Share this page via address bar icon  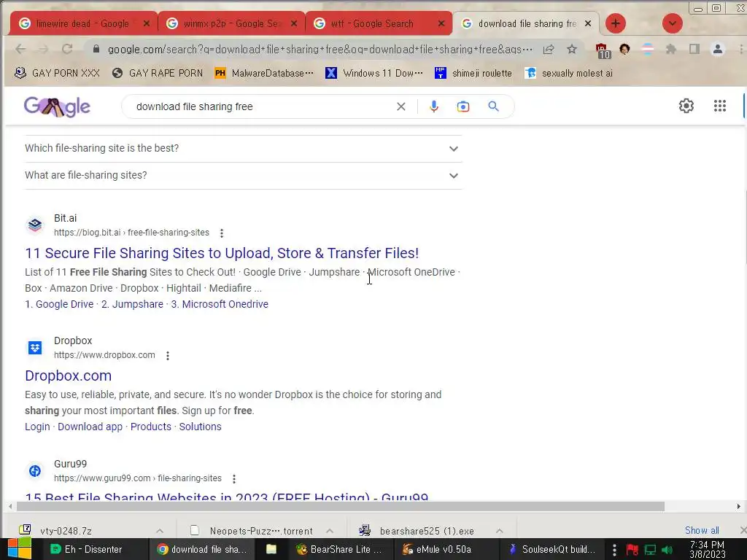tap(549, 49)
